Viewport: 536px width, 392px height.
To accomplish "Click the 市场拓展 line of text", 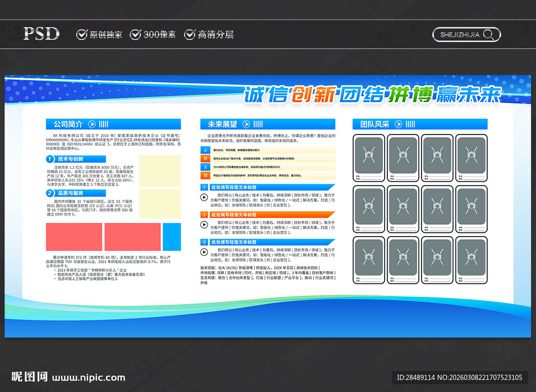I will click(267, 273).
